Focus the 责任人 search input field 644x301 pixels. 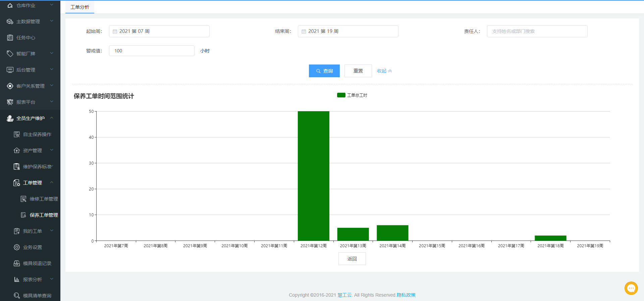[537, 31]
